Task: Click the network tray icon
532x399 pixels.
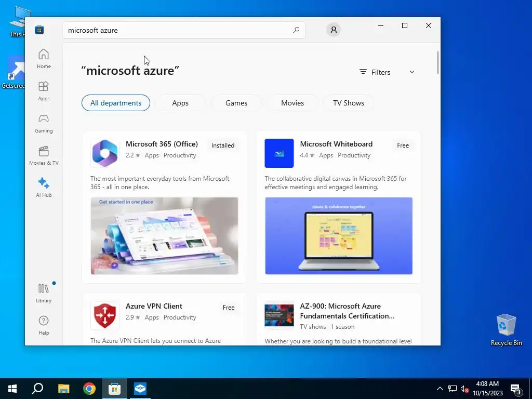Action: tap(453, 389)
